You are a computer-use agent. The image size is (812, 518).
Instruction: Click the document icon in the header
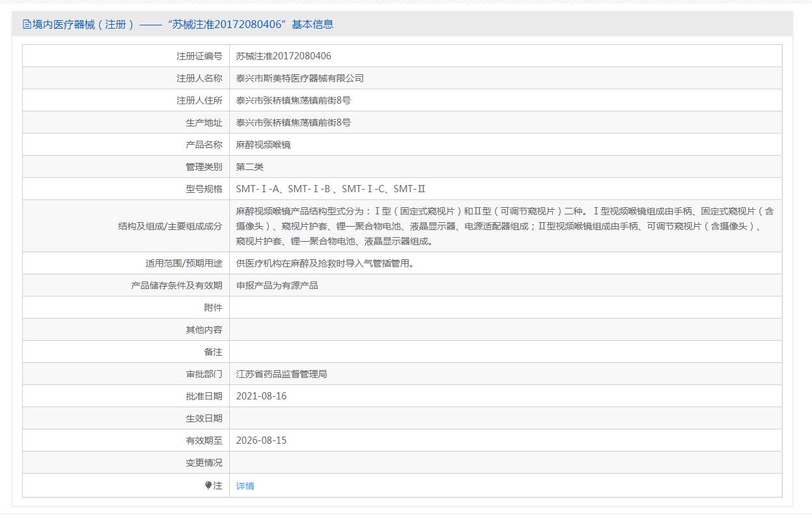coord(27,25)
